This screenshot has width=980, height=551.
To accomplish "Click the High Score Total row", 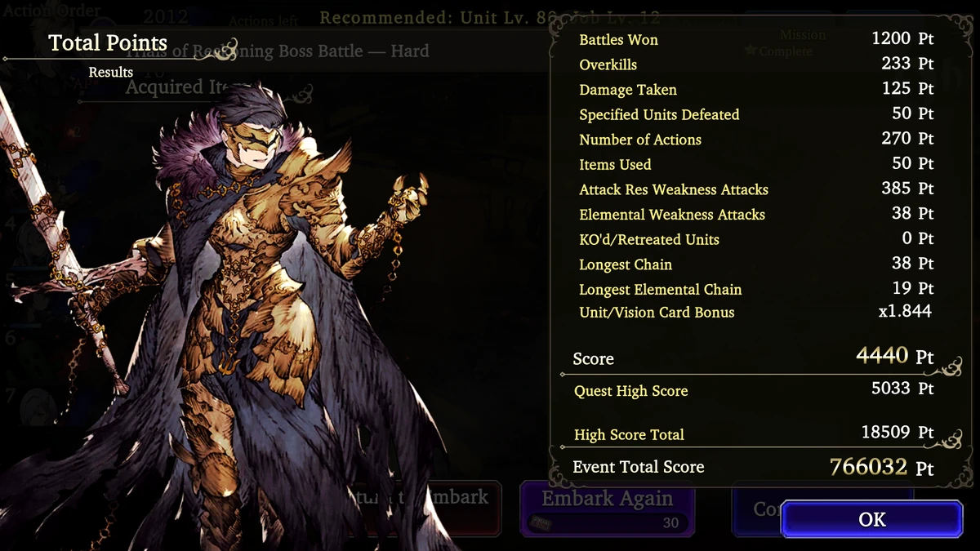I will pyautogui.click(x=754, y=433).
